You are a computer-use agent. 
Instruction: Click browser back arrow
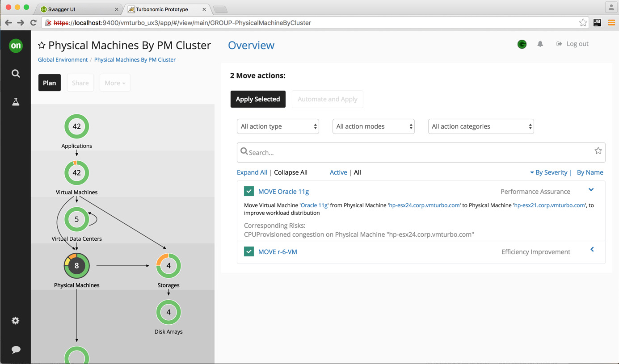[x=8, y=22]
